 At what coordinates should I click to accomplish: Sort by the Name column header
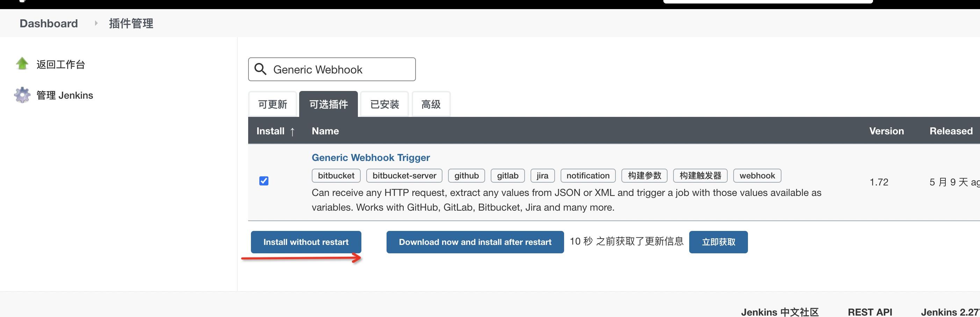click(x=325, y=131)
